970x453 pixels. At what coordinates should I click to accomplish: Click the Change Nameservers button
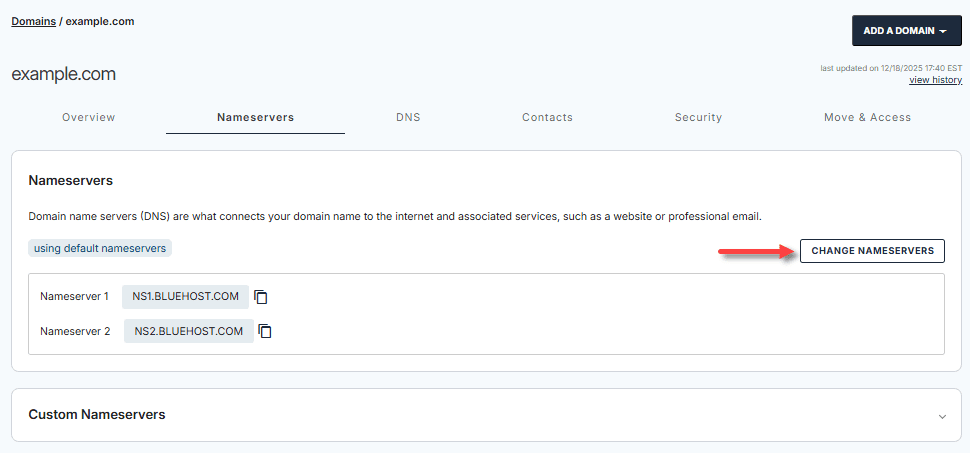[872, 251]
